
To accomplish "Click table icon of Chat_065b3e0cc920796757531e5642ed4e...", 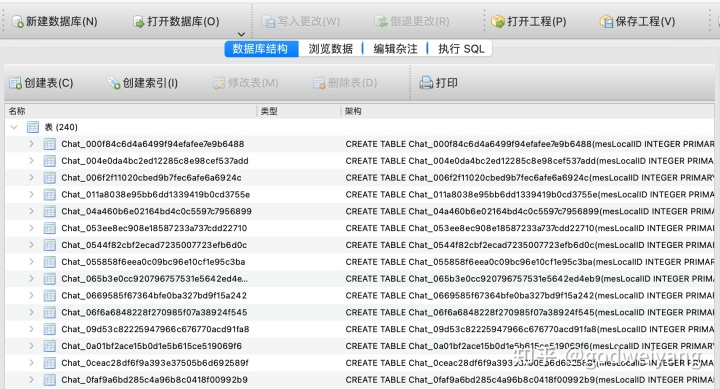I will click(50, 279).
